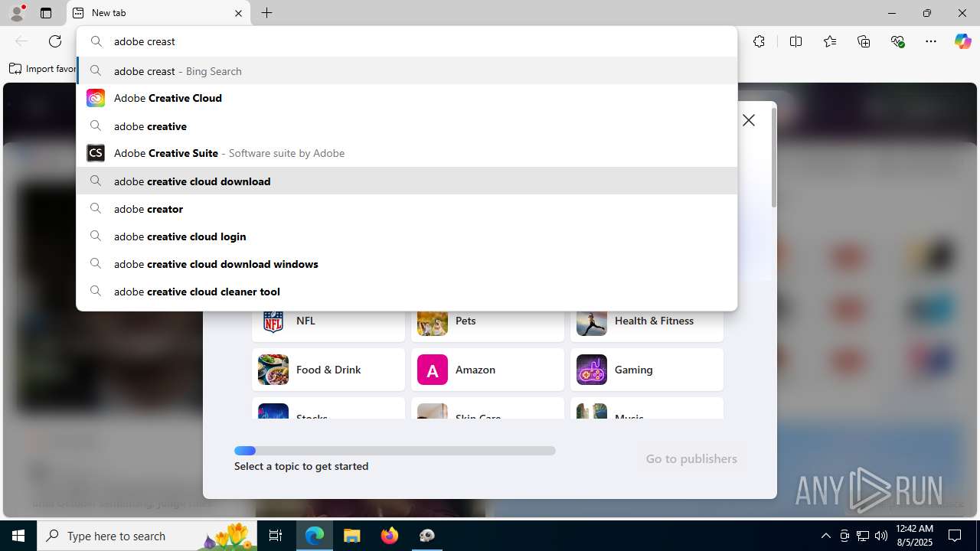Open Firefox from the taskbar
This screenshot has height=551, width=980.
point(390,536)
